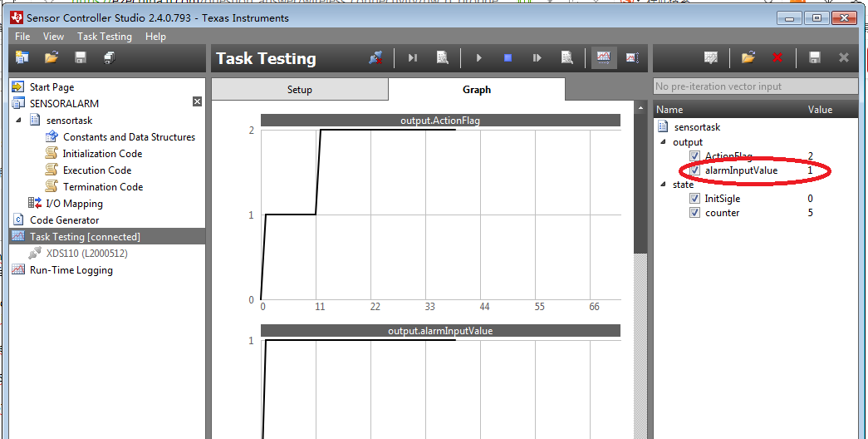
Task: Click the Open Project folder icon in left toolbar
Action: click(x=51, y=57)
